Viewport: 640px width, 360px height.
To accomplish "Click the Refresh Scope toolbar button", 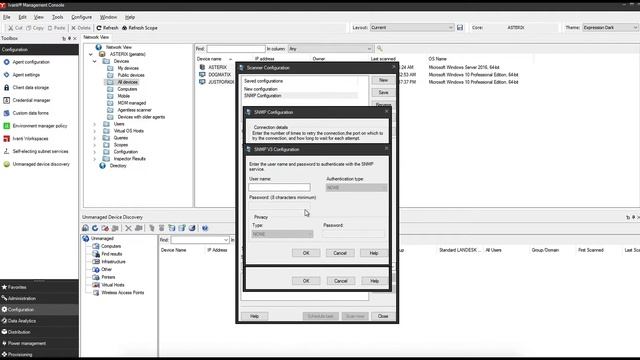I will point(140,28).
